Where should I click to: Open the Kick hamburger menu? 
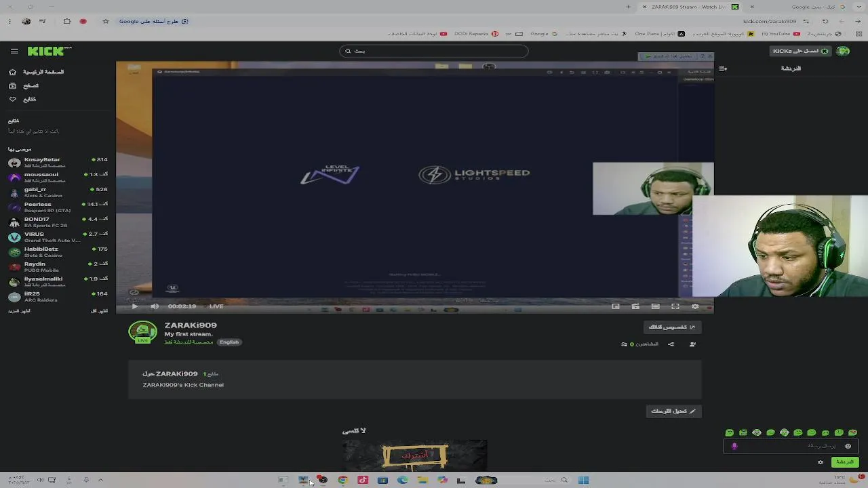[14, 51]
